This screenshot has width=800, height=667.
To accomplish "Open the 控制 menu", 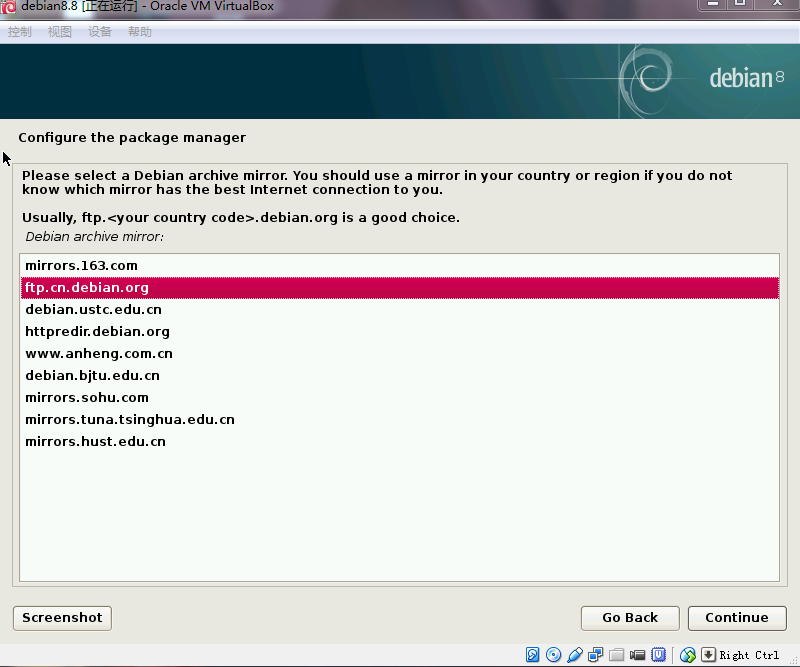I will point(20,32).
